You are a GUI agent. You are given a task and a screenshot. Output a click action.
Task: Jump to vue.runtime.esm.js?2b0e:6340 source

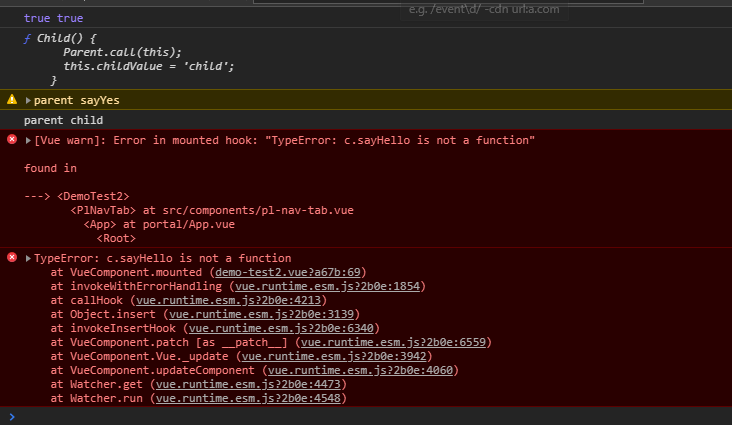tap(283, 328)
